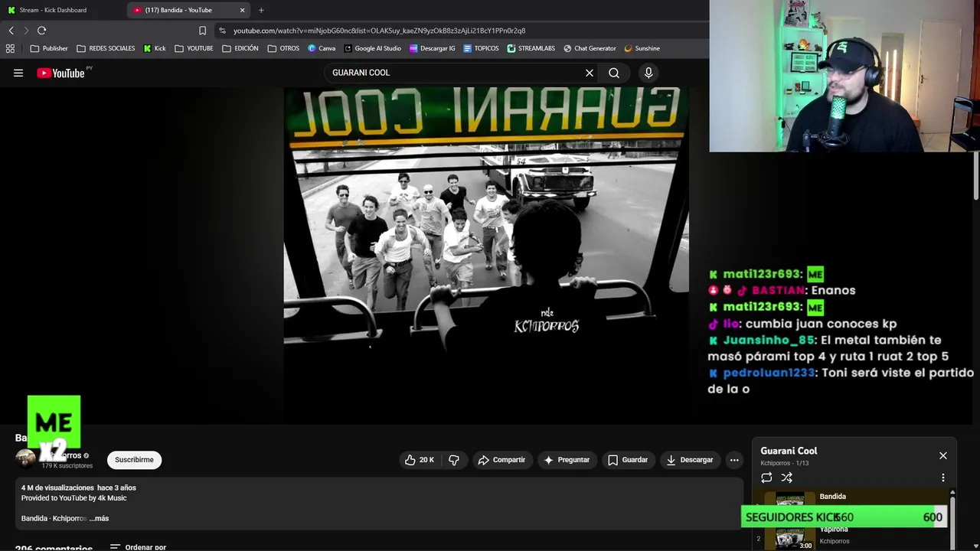Close the Guarani Cool playlist panel
This screenshot has width=980, height=551.
tap(943, 455)
